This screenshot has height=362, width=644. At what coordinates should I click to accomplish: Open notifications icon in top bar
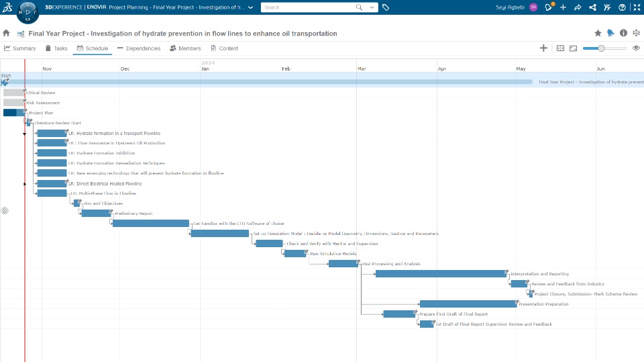click(549, 7)
